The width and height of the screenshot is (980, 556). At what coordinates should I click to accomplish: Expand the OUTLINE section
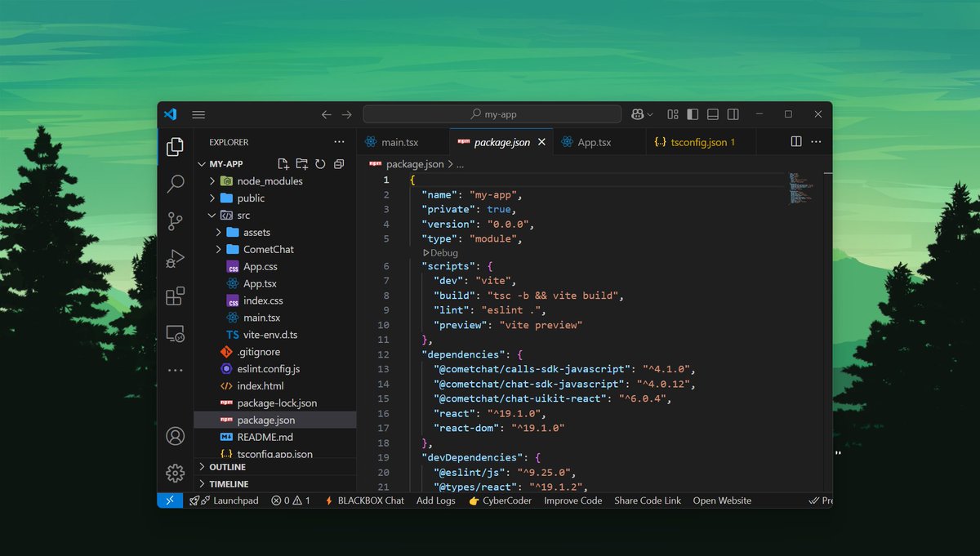[x=274, y=467]
